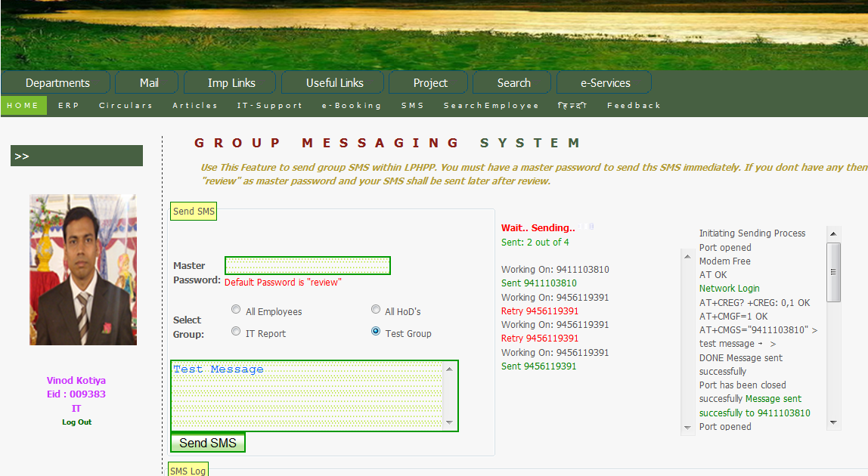The width and height of the screenshot is (868, 476).
Task: Click the 'Network Login' log line
Action: click(729, 289)
